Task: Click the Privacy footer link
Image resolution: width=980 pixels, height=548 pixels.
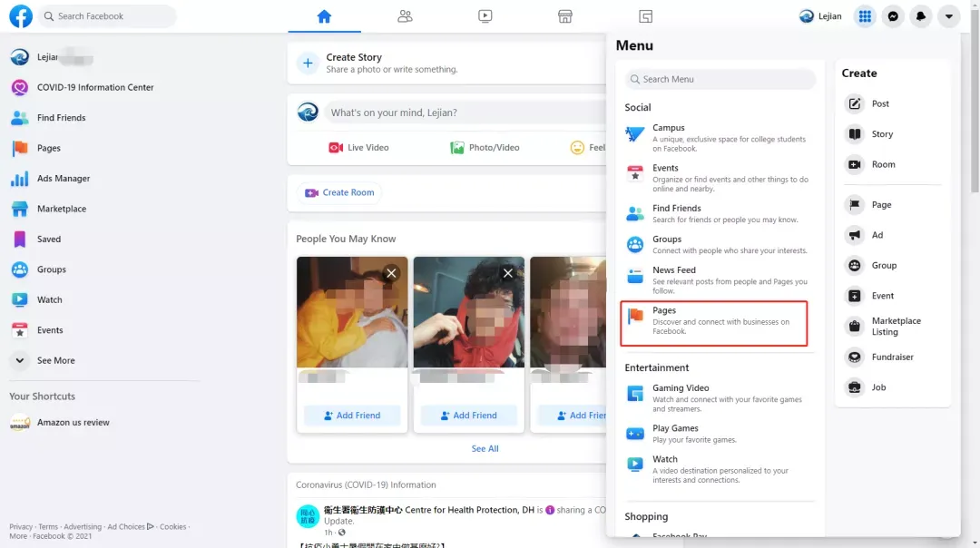Action: point(21,527)
